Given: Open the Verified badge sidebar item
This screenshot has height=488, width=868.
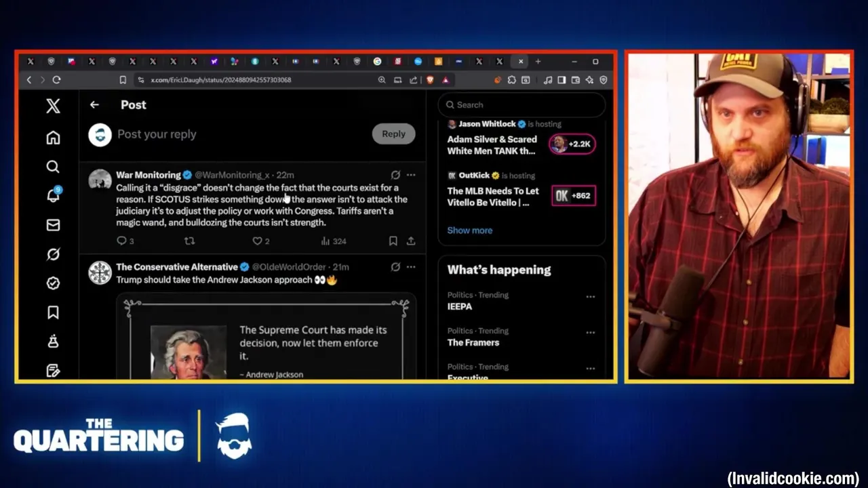Looking at the screenshot, I should (53, 283).
